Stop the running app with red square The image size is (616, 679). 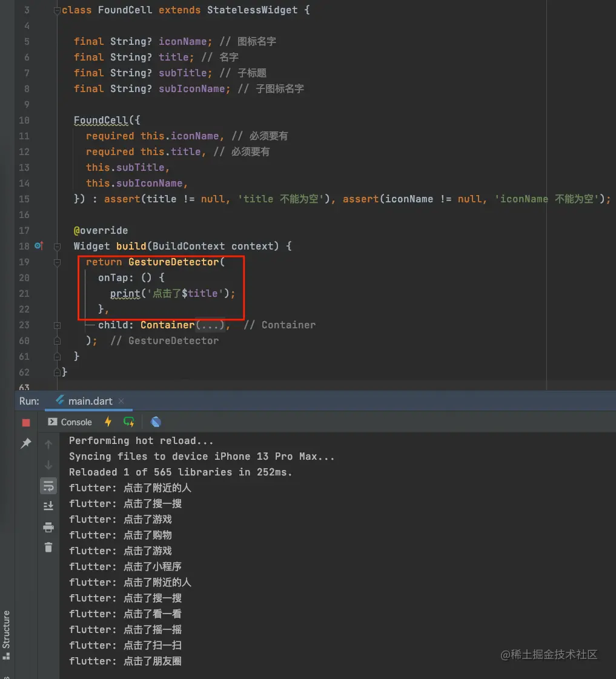(26, 423)
